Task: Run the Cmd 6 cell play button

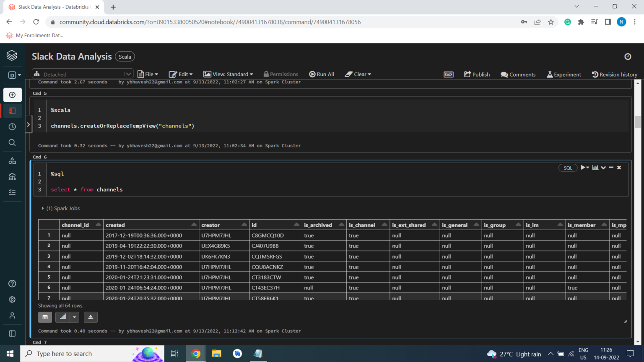Action: pyautogui.click(x=583, y=168)
